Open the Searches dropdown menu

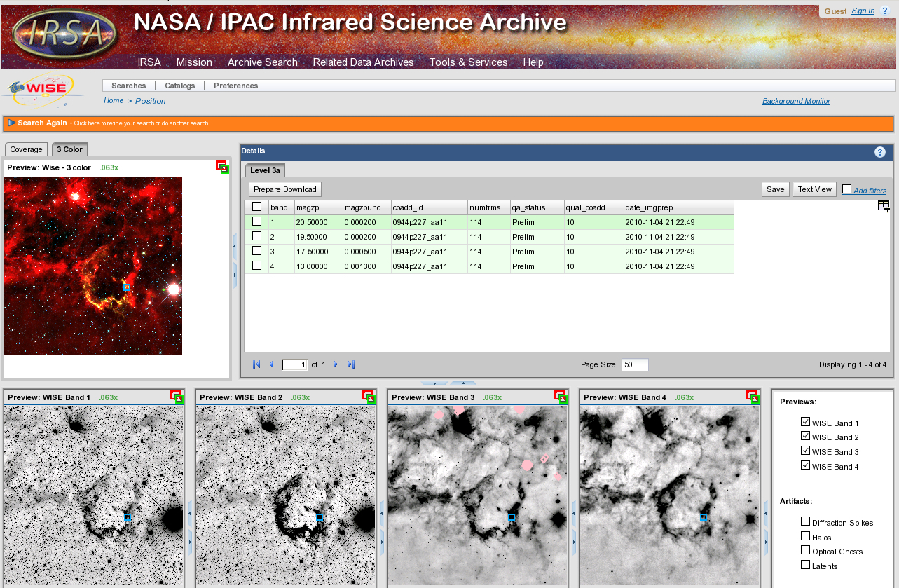pos(129,86)
